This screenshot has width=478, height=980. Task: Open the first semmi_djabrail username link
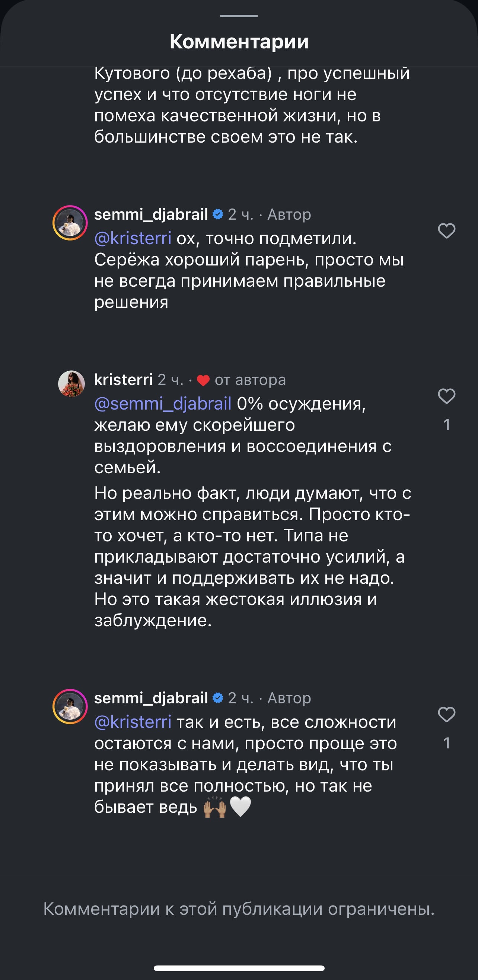pyautogui.click(x=151, y=214)
